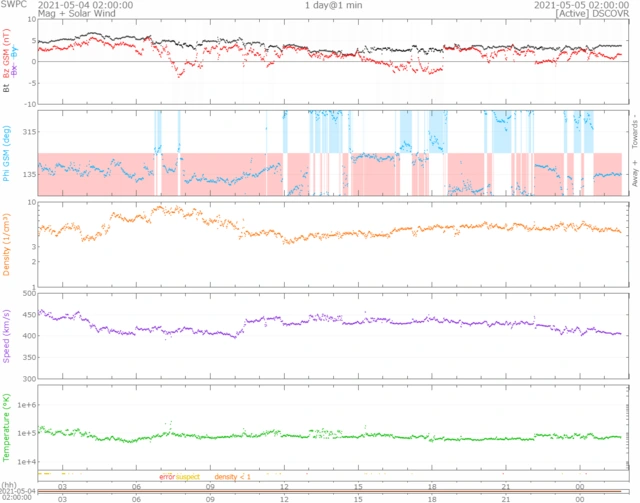
Task: Click the SWPC label in top-left corner
Action: coord(13,5)
